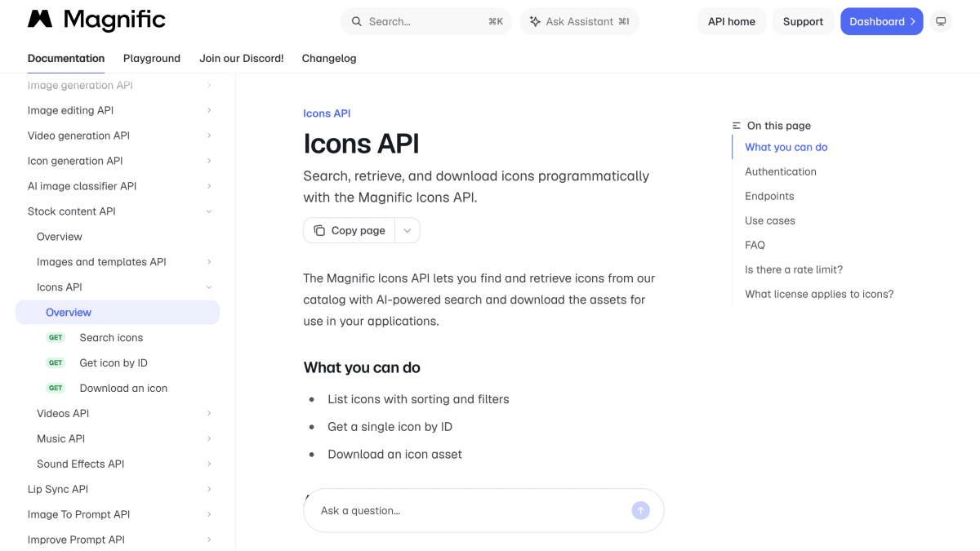This screenshot has width=980, height=551.
Task: Click GET badge beside Search icons
Action: coord(56,337)
